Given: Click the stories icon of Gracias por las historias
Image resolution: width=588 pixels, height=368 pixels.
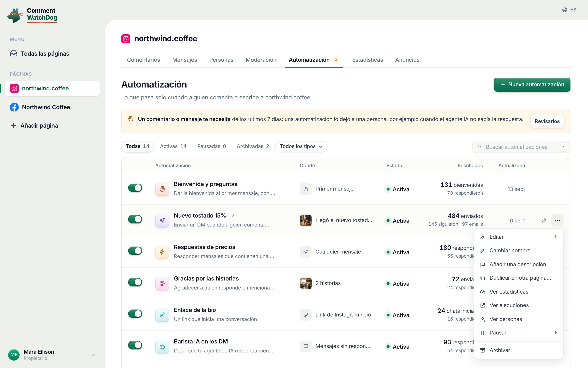Looking at the screenshot, I should point(162,283).
